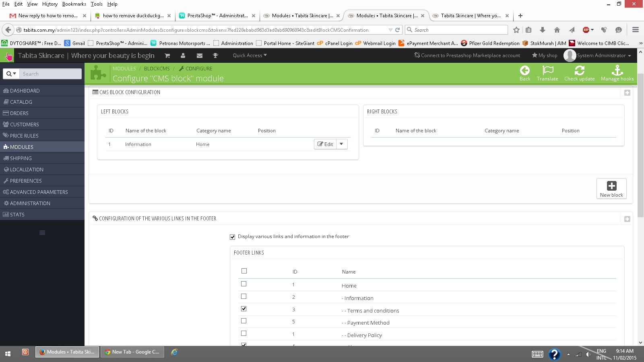This screenshot has height=362, width=644.
Task: Connect to Prestashop Marketplace account link
Action: coord(467,56)
